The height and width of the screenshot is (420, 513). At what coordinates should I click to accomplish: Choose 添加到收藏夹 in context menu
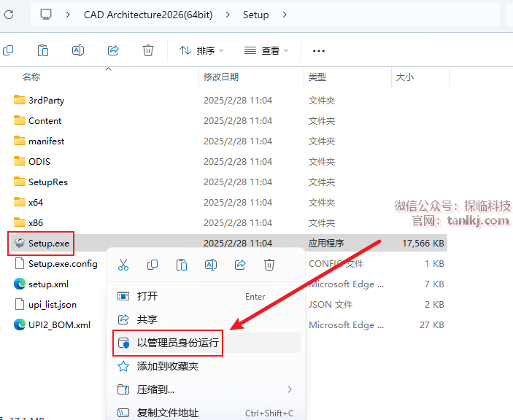206,366
